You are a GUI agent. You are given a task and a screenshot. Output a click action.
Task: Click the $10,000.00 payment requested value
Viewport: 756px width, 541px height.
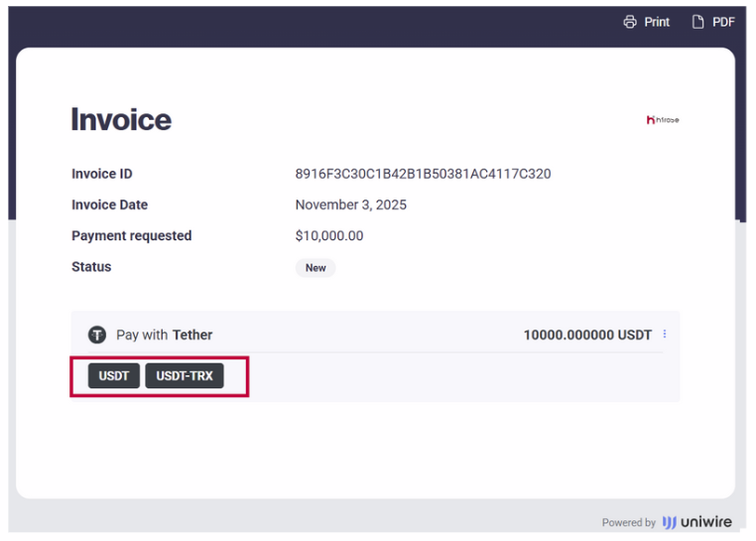click(x=329, y=236)
